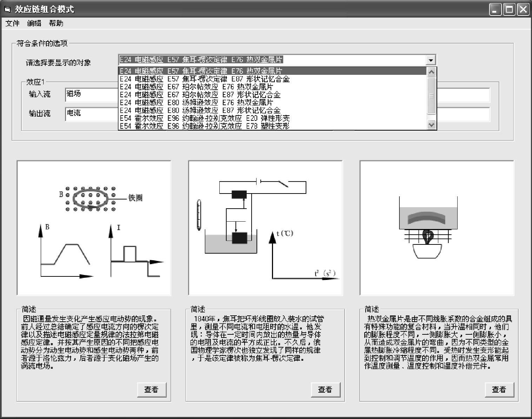Select option E80 汤姆逊效应 E87 形状记忆合金
Viewport: 532px width, 419px height.
tap(273, 110)
